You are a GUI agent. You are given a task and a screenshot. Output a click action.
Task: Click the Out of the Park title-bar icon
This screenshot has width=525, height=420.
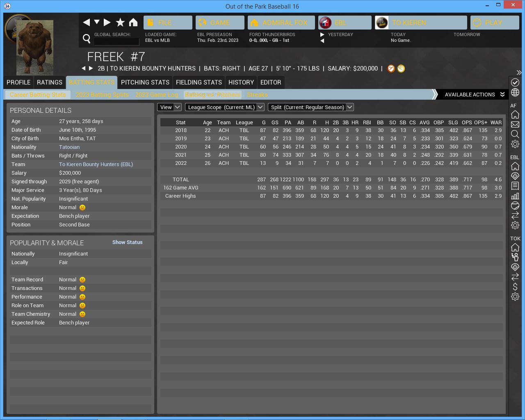(7, 6)
